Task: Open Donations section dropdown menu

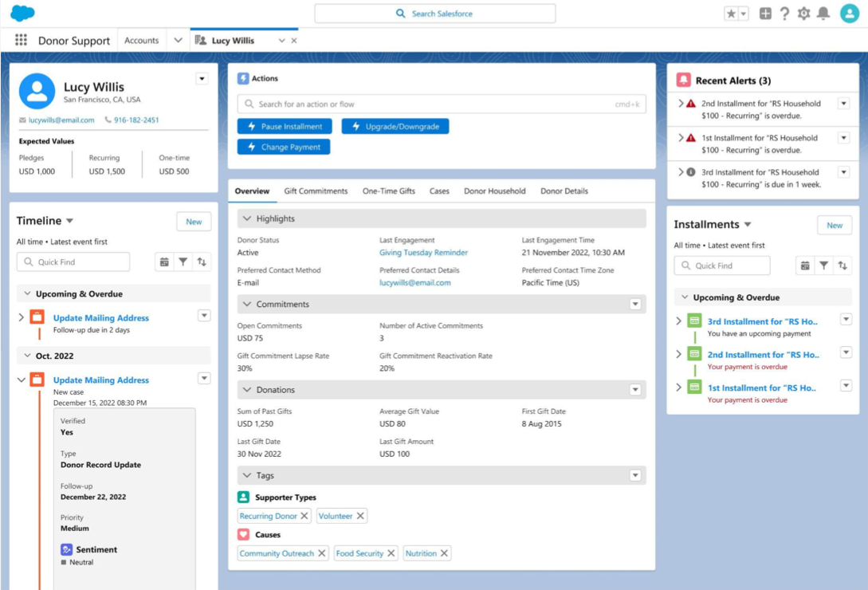Action: [635, 390]
